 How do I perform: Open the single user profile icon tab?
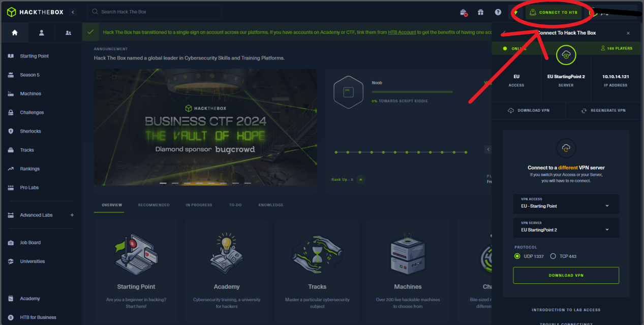click(x=42, y=32)
